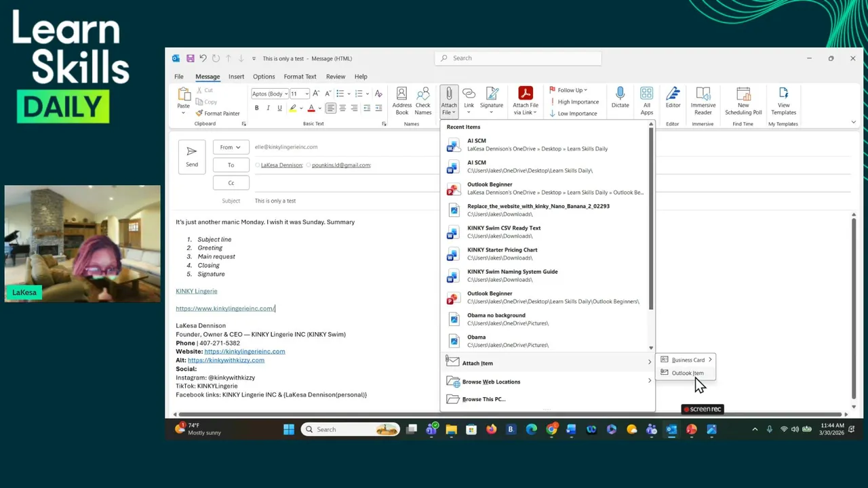Click the Paste clipboard icon
Screen dimensions: 868x488
click(x=184, y=94)
